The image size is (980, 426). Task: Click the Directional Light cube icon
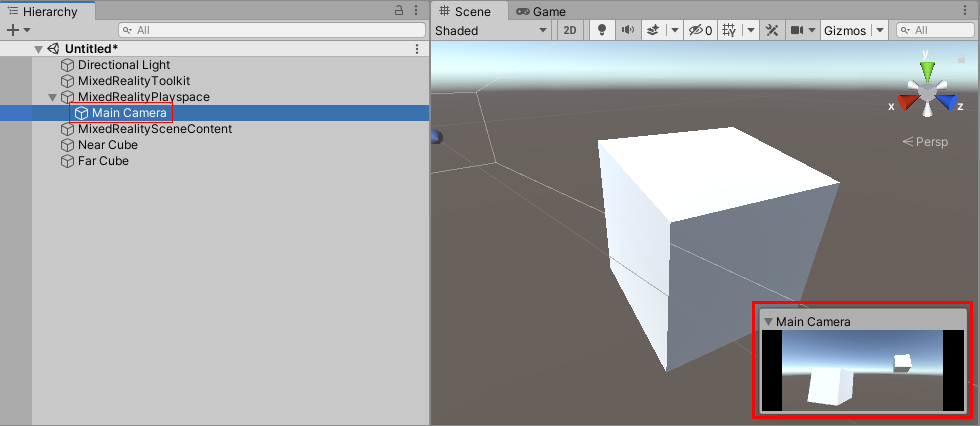[x=67, y=65]
